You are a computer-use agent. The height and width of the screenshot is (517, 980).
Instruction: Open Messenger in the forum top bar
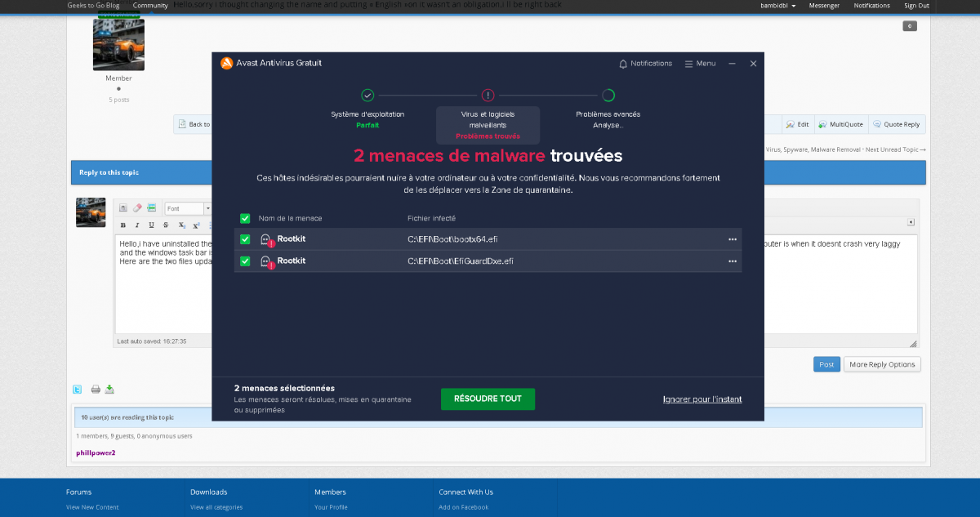coord(824,6)
